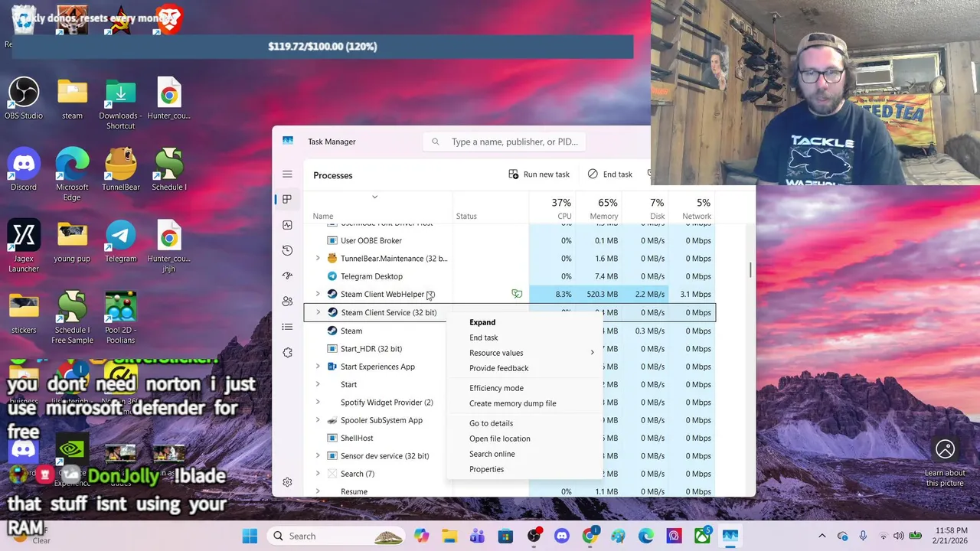
Task: Open the App history page icon
Action: (287, 250)
